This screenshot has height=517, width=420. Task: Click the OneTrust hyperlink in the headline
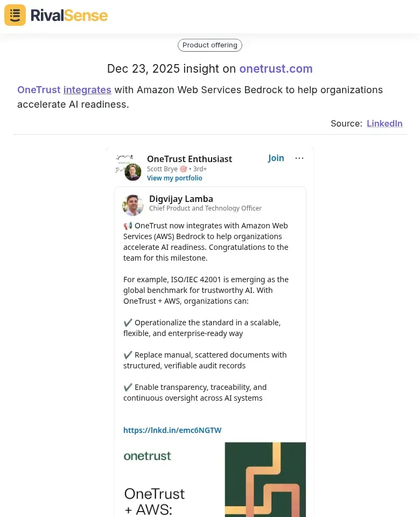(x=35, y=90)
